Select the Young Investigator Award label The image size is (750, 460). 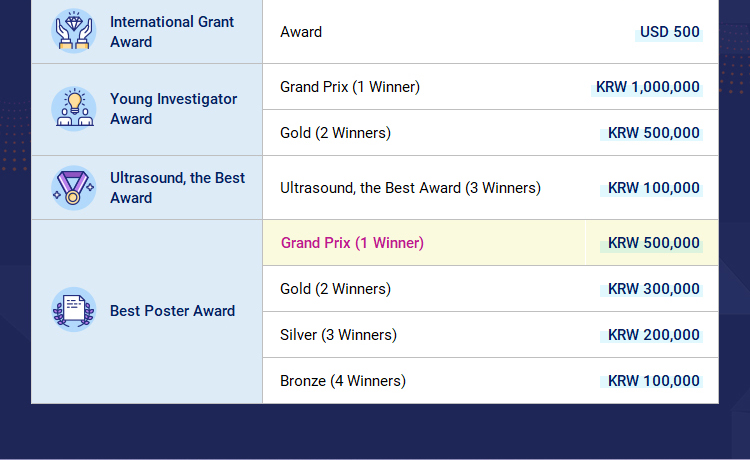(x=173, y=109)
